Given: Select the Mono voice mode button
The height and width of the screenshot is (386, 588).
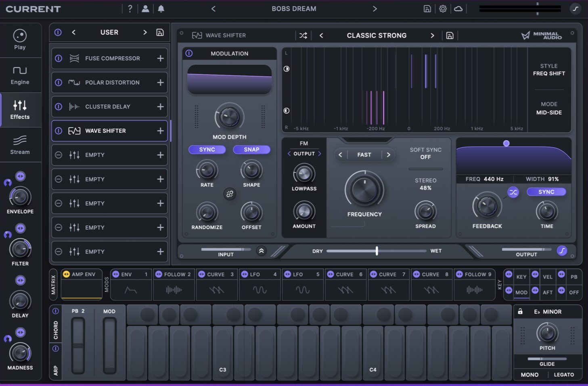Looking at the screenshot, I should 529,375.
